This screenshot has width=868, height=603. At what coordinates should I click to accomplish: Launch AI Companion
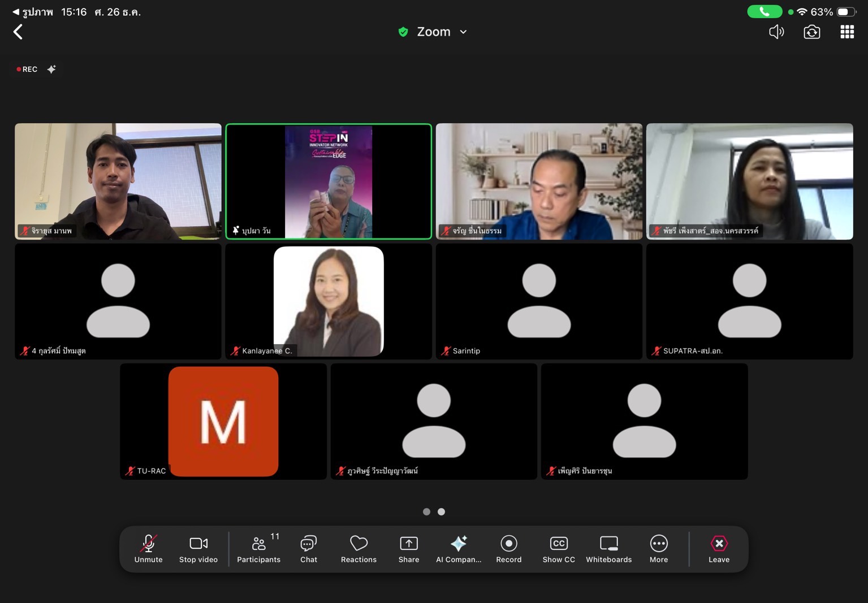[458, 549]
